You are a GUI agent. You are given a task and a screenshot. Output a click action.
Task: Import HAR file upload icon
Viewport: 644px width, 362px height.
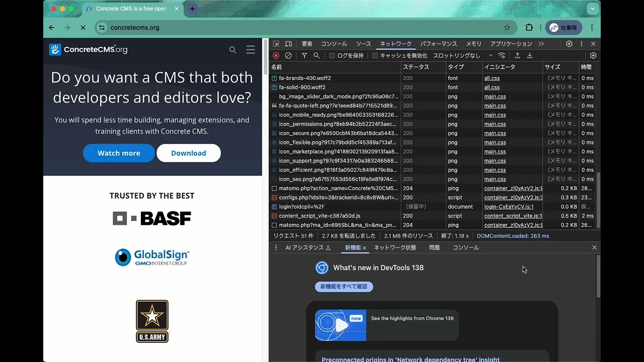517,56
